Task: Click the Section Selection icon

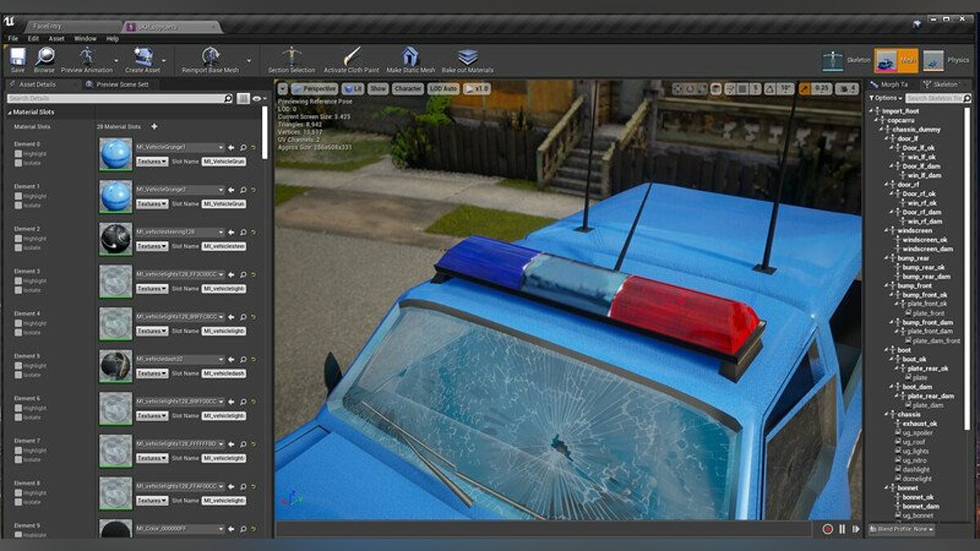Action: (291, 57)
